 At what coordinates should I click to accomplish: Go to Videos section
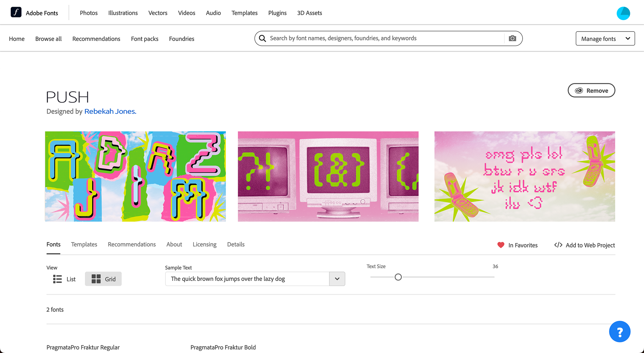186,13
